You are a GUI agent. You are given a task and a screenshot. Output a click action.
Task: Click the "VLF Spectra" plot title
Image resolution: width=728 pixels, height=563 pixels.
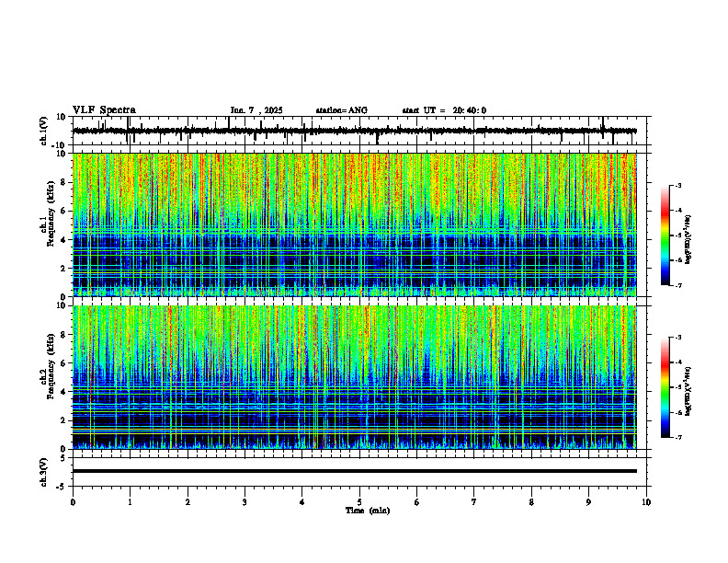[104, 110]
